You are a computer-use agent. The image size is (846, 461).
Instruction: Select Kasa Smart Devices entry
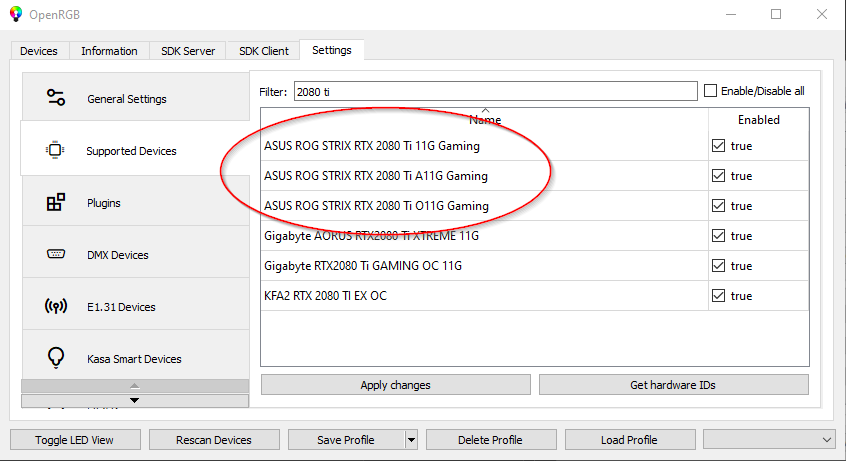[135, 356]
